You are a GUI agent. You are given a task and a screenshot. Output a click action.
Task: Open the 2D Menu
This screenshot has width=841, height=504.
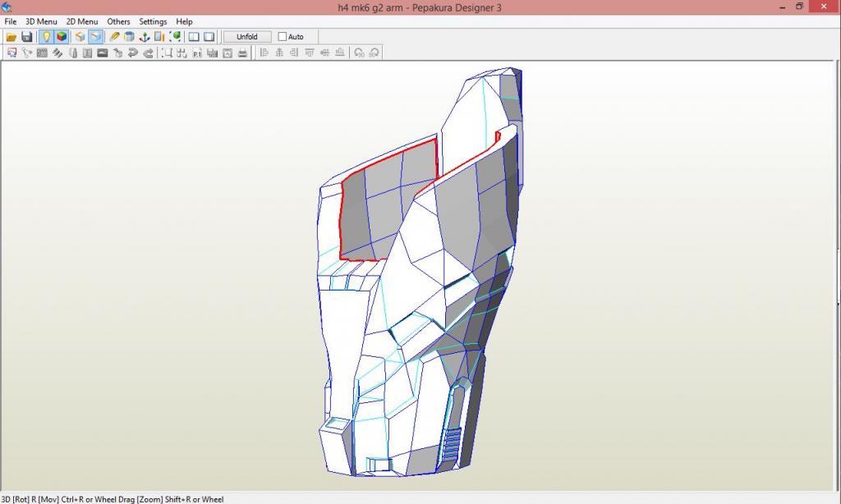pos(82,21)
